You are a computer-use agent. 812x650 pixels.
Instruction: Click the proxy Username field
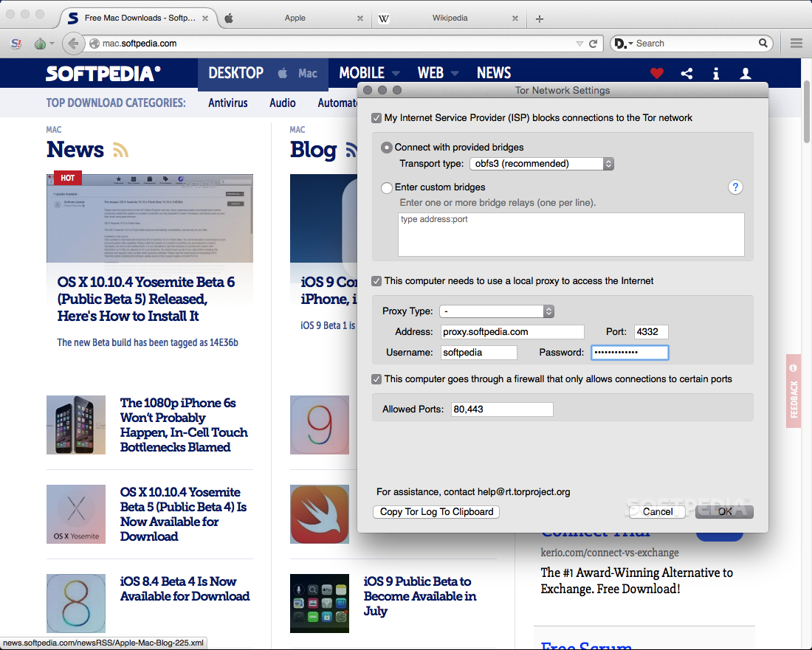(x=479, y=353)
